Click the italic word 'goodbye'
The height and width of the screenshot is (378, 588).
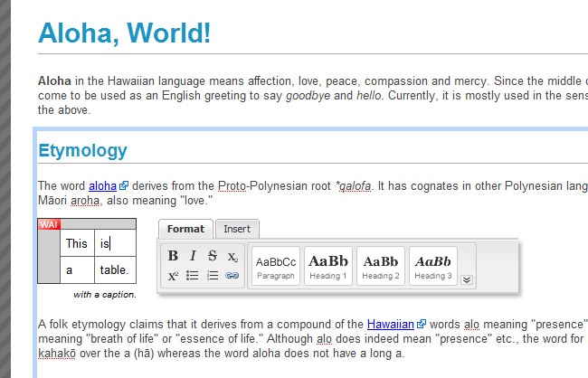tap(308, 96)
